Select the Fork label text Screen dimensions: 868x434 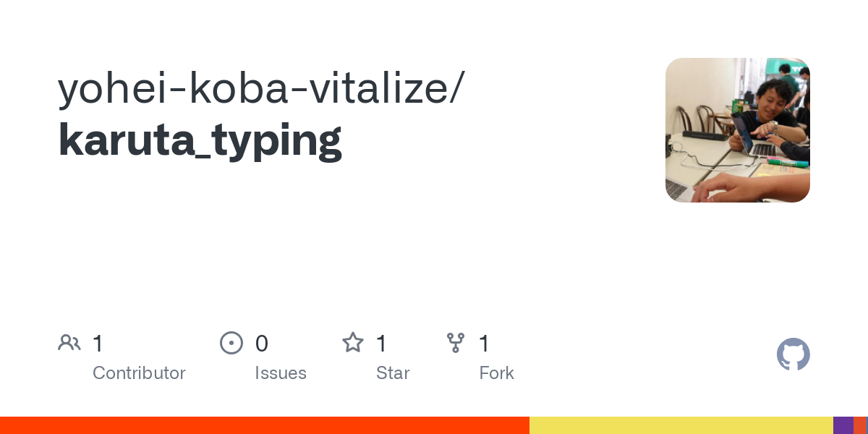pyautogui.click(x=497, y=373)
